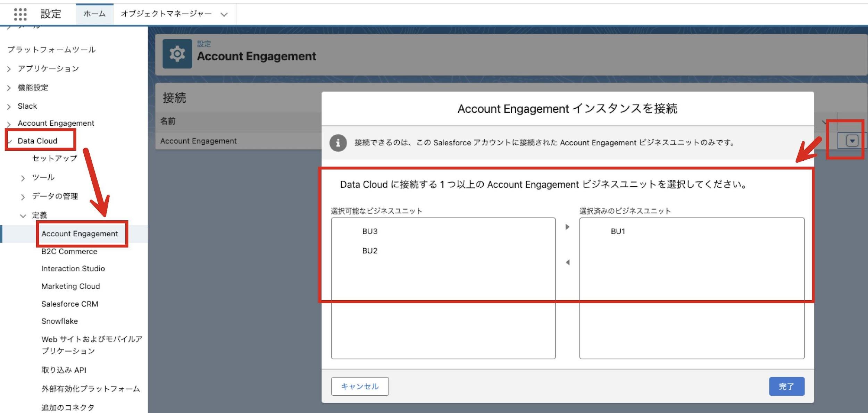Open the オブジェクトマネージャー tab
The image size is (868, 413).
click(166, 14)
